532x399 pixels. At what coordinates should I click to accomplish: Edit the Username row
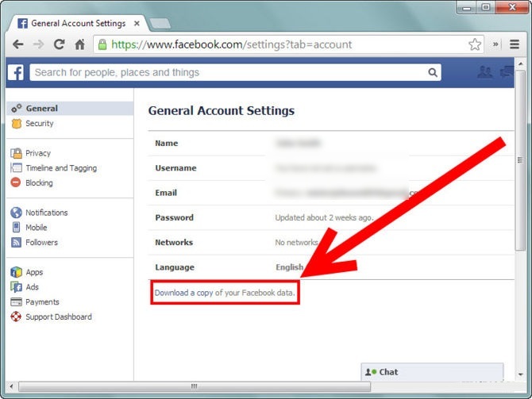coord(331,168)
